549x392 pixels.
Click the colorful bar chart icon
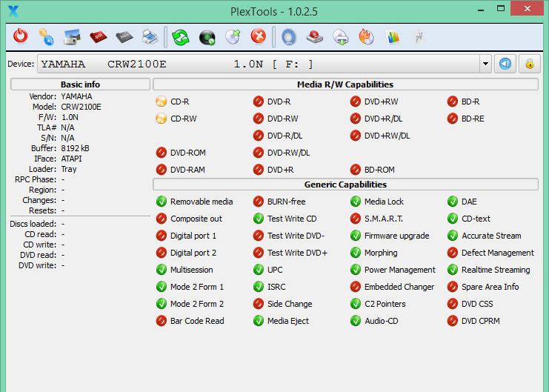coord(393,37)
